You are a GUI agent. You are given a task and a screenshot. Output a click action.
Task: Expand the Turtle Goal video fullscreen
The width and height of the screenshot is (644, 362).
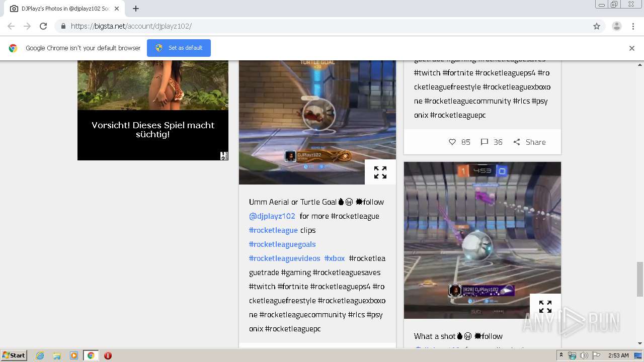click(x=380, y=172)
